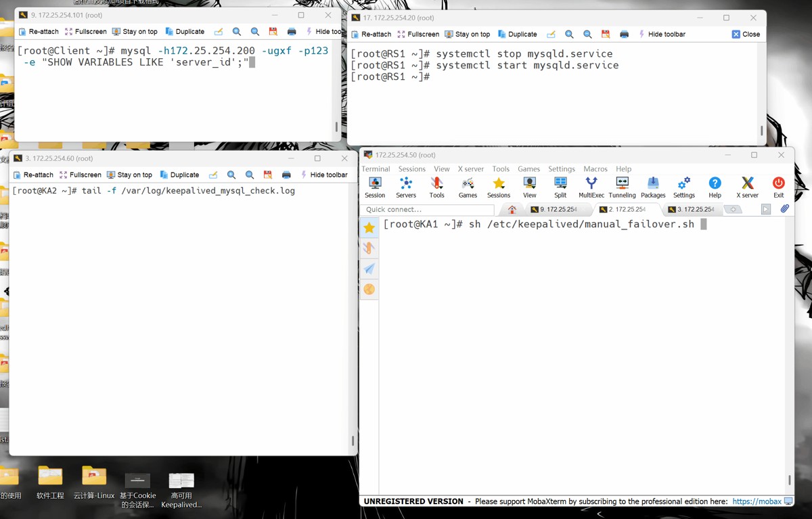812x519 pixels.
Task: Select the 高可用Keepalived desktop file
Action: point(181,489)
